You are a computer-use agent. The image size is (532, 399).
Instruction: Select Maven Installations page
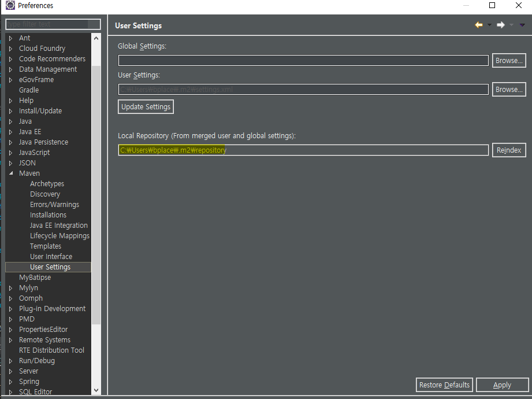click(48, 215)
